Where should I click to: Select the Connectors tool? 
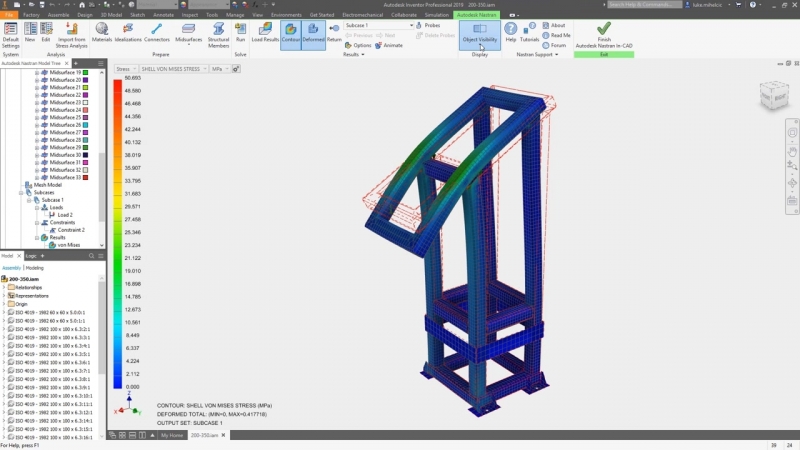(157, 33)
